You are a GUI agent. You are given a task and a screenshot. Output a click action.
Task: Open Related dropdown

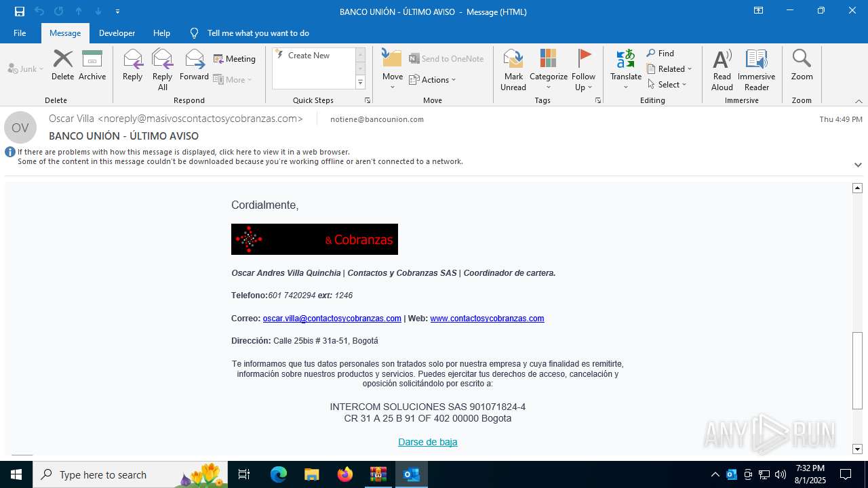pos(669,69)
